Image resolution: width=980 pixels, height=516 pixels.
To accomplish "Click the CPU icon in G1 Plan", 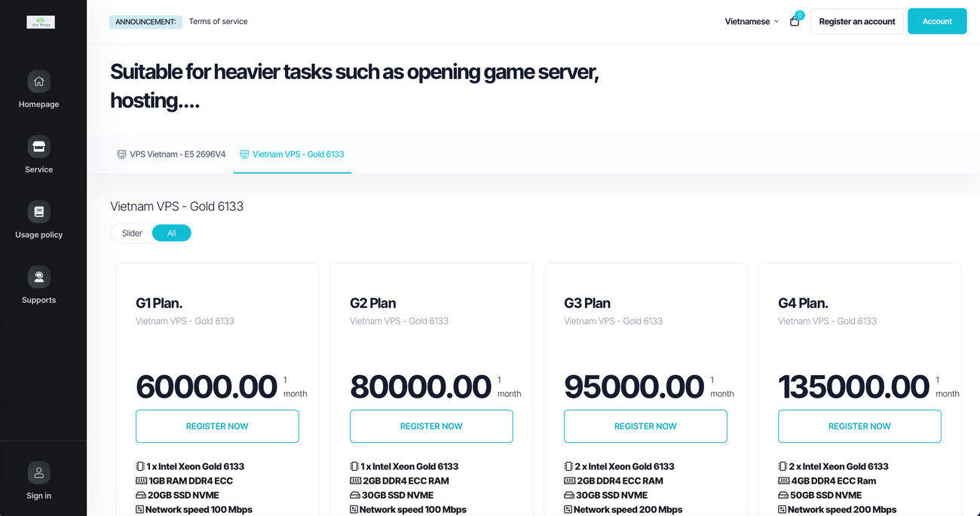I will click(140, 466).
